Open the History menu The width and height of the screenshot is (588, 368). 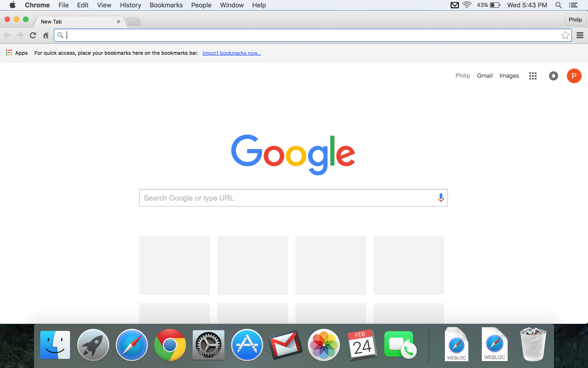pos(130,5)
